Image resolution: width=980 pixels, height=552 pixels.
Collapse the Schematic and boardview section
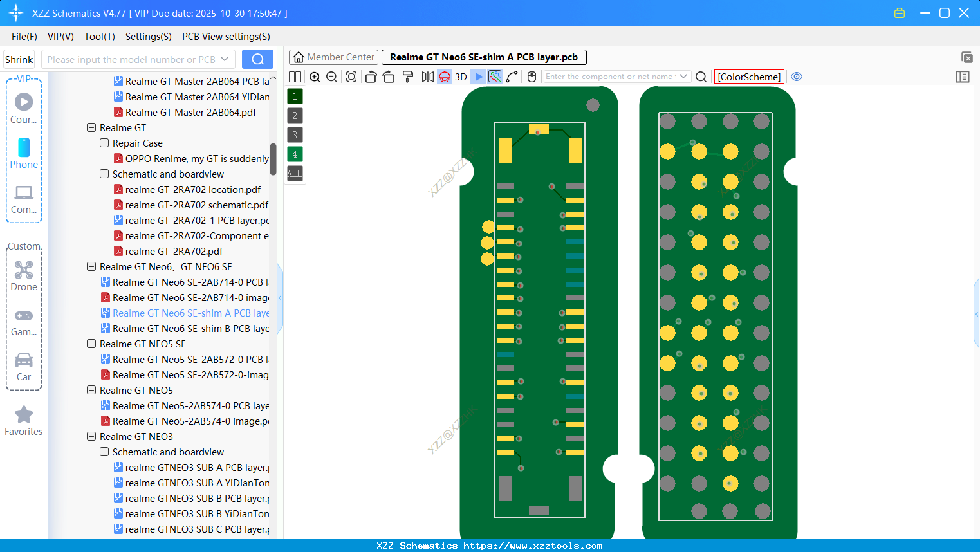pos(104,174)
